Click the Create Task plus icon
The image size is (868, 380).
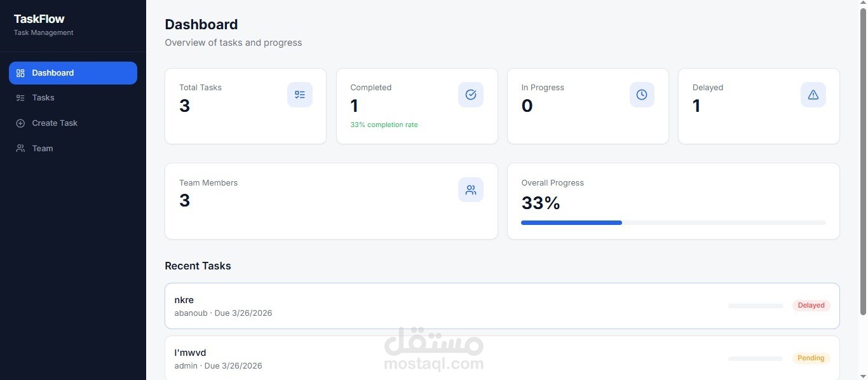20,123
